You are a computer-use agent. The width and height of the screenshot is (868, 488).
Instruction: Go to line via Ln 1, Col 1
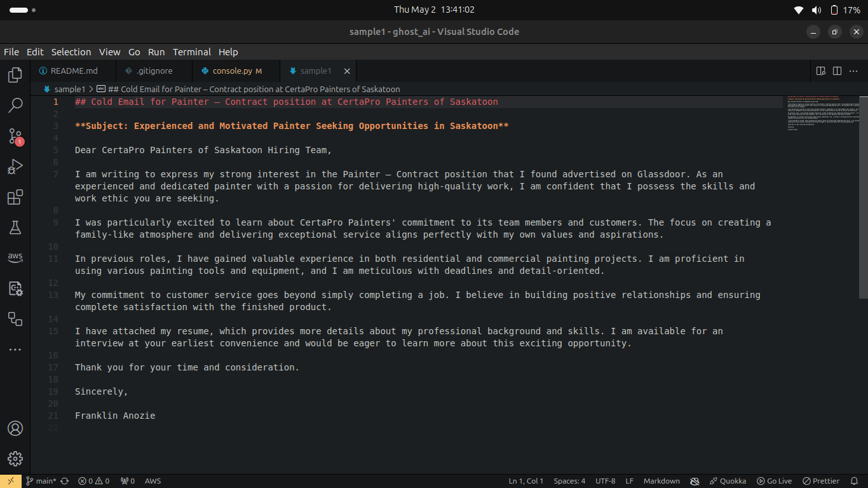pyautogui.click(x=526, y=481)
